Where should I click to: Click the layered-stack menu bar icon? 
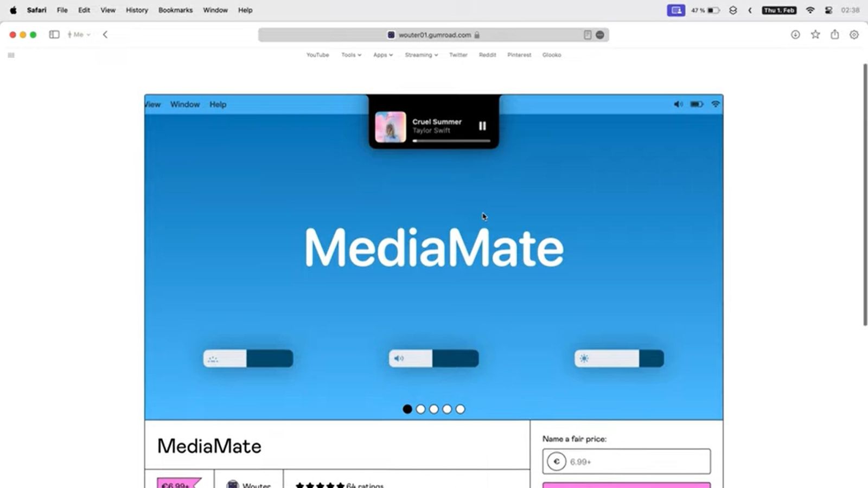(x=733, y=10)
